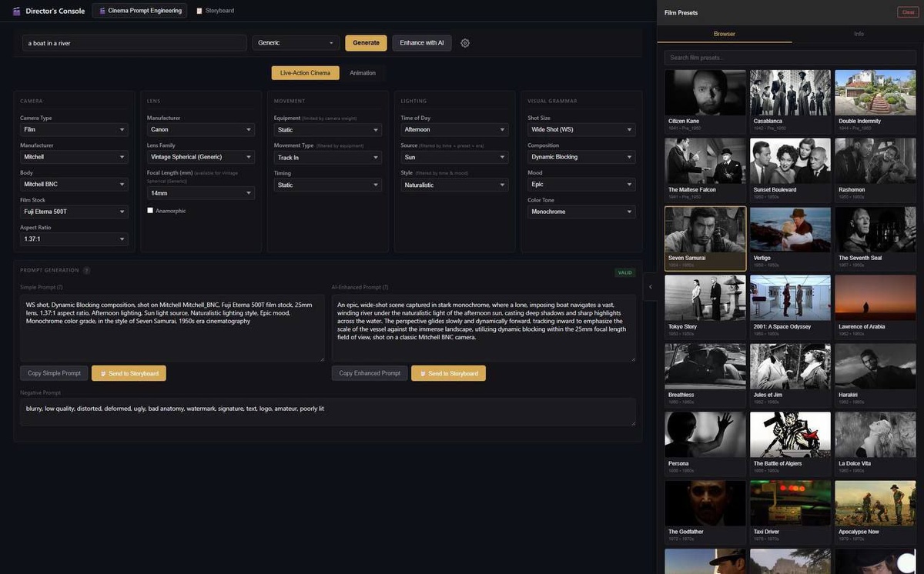Open the Camera Type dropdown
The height and width of the screenshot is (574, 924).
[x=74, y=129]
